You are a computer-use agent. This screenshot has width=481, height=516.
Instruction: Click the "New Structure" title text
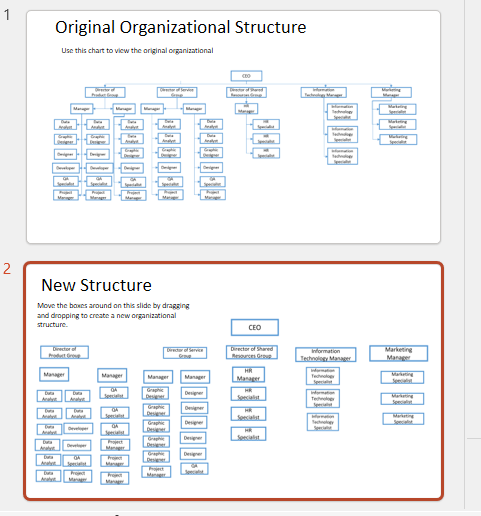coord(96,285)
